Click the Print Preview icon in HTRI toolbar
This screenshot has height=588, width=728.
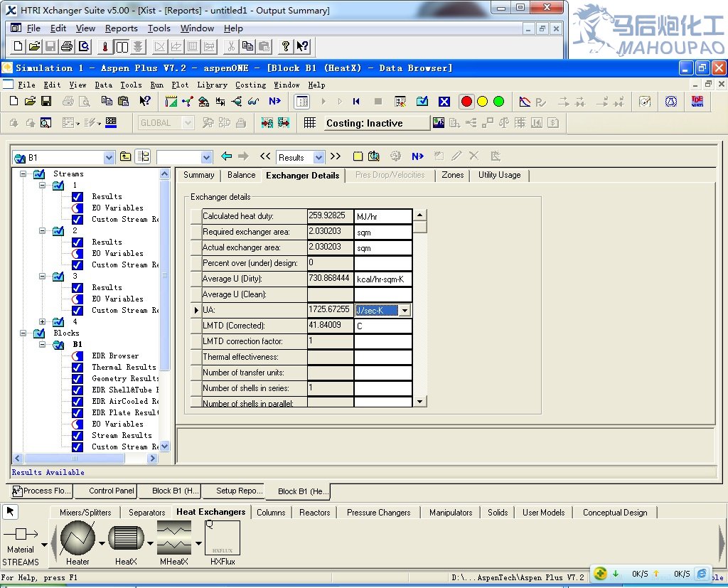pos(84,46)
